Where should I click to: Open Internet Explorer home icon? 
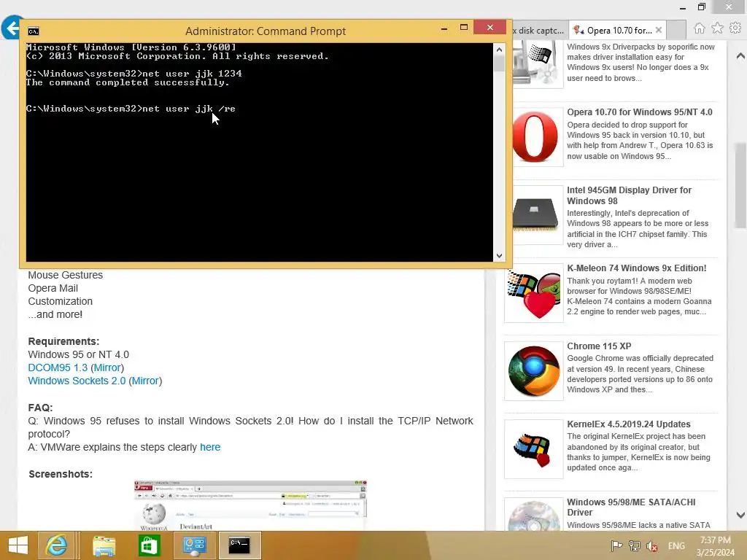(699, 28)
